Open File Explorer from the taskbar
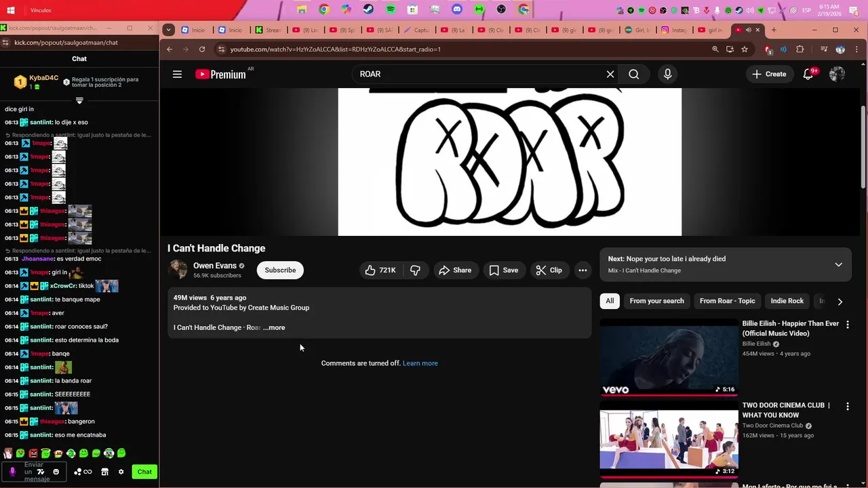 (x=302, y=9)
